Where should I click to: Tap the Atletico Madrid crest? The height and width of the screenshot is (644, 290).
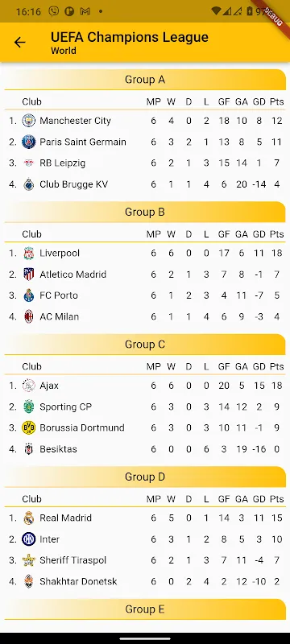click(29, 275)
